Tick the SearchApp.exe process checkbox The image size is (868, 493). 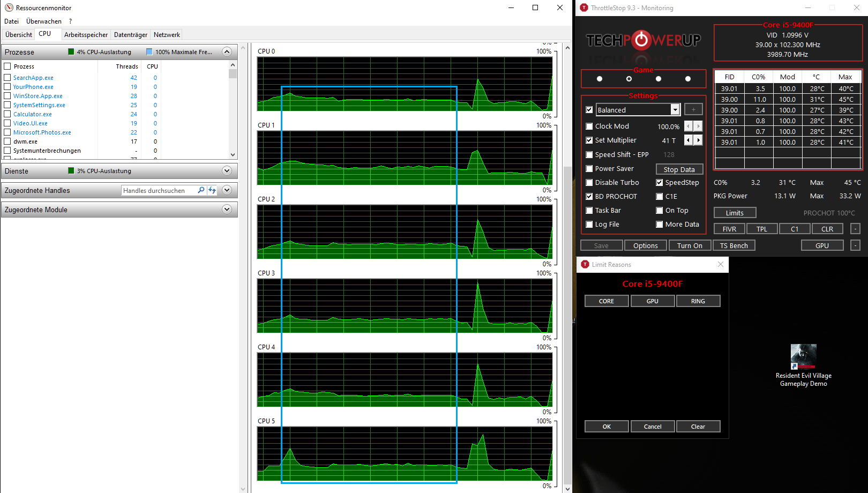pyautogui.click(x=8, y=78)
